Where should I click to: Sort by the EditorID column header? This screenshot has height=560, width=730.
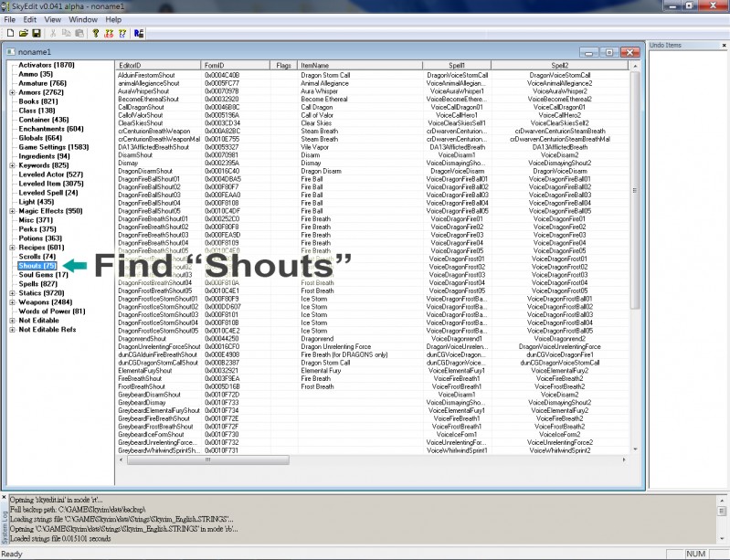[158, 66]
